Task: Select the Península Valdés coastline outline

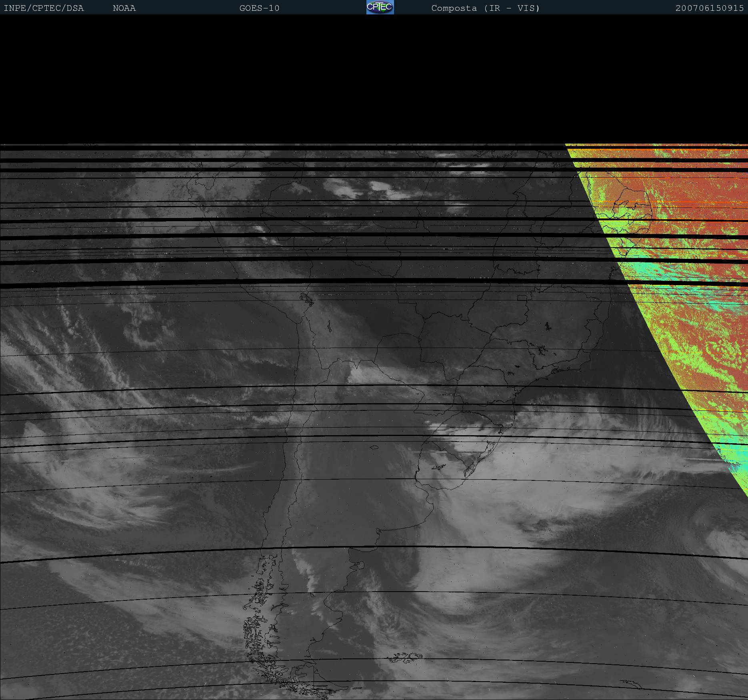Action: tap(361, 565)
